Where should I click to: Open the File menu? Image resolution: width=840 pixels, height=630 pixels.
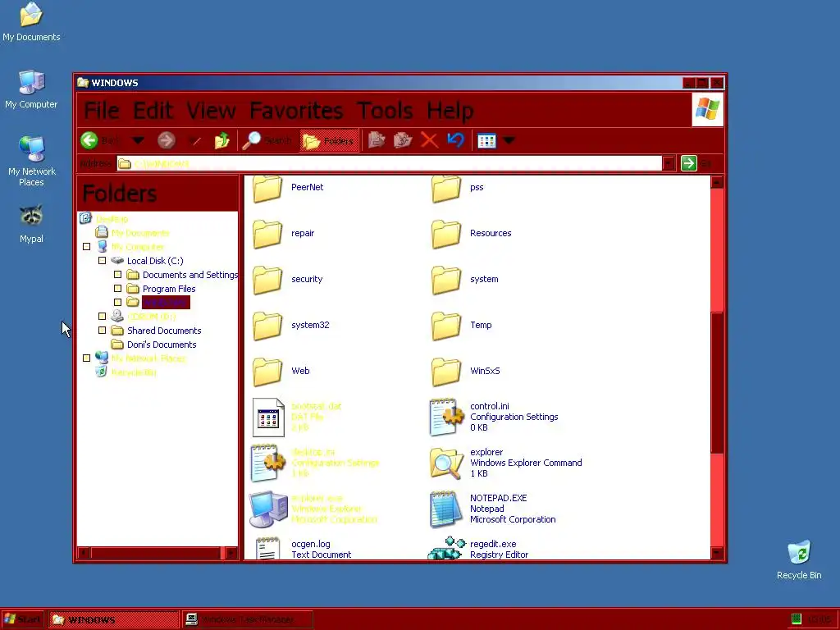101,111
